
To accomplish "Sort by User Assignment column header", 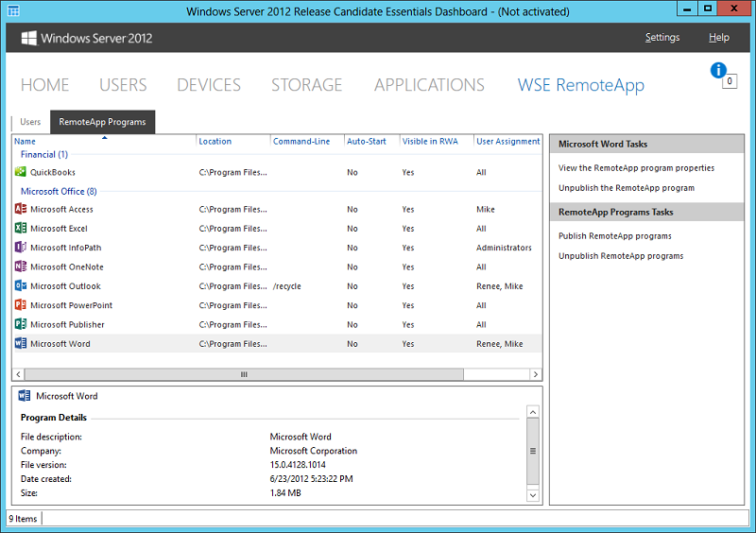I will [507, 141].
